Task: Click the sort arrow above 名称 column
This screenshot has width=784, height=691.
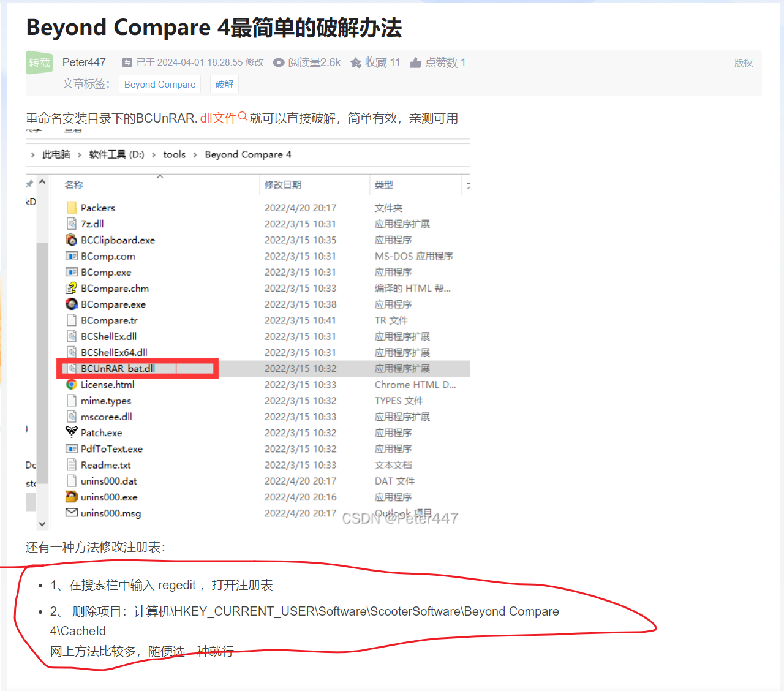Action: (160, 176)
